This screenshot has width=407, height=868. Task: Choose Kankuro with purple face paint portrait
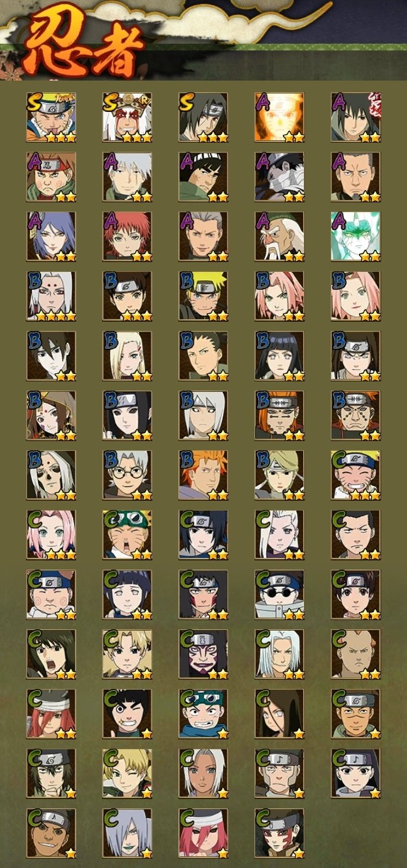[204, 654]
